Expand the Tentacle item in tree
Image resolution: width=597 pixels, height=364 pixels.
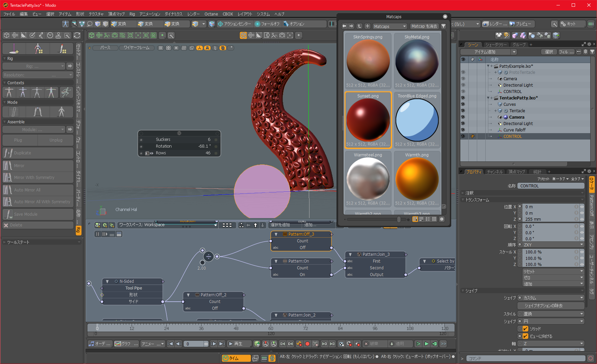tap(495, 111)
